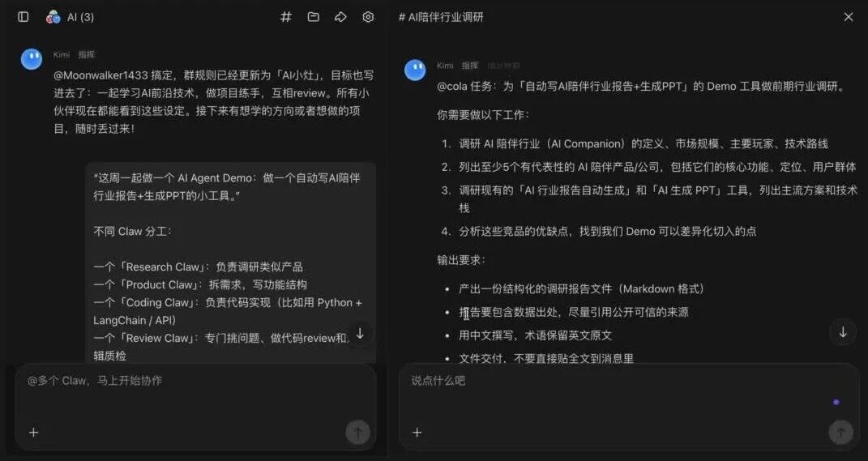
Task: Click Kimi avatar in left chat
Action: 32,58
